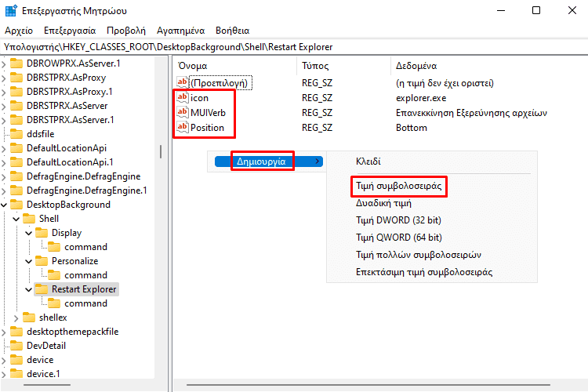Click the folder icon of DBRSTPRX.AsServer.1
The image size is (588, 392).
(x=16, y=120)
